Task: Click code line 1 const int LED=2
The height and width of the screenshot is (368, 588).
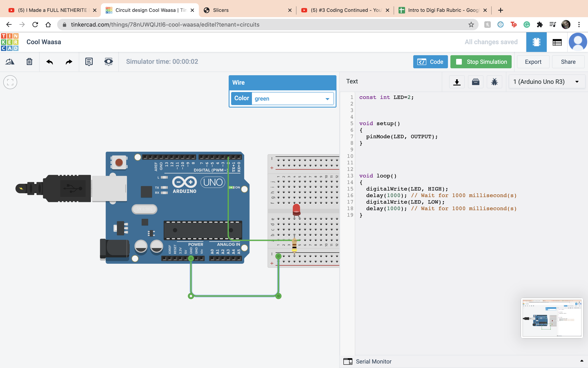Action: (386, 97)
